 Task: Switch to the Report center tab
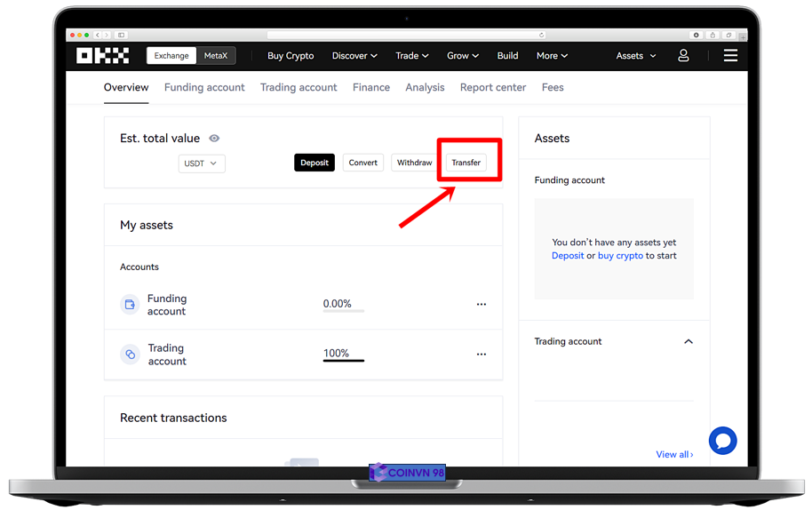tap(492, 87)
